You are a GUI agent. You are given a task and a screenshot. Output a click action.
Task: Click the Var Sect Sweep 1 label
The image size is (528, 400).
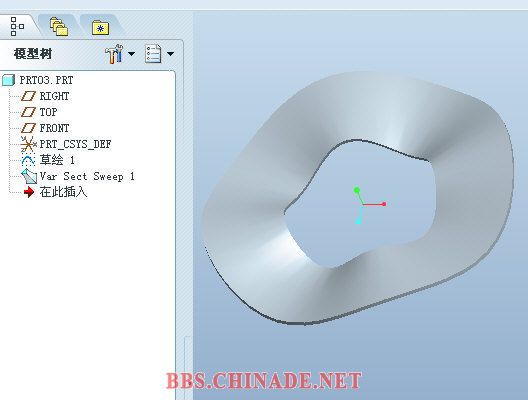point(87,176)
